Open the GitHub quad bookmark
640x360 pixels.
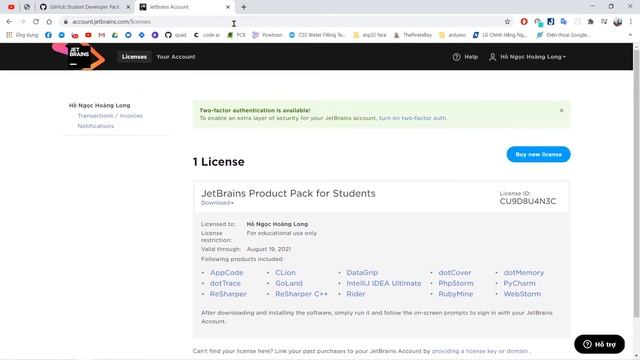point(176,35)
